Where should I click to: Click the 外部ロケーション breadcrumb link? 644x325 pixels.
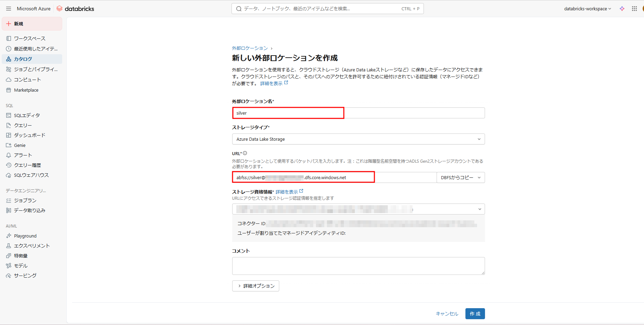[250, 48]
